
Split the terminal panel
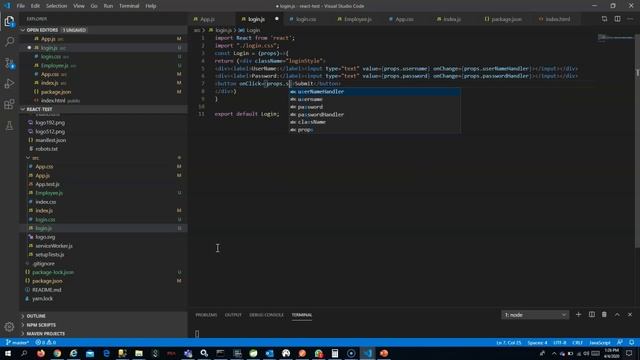[x=591, y=315]
